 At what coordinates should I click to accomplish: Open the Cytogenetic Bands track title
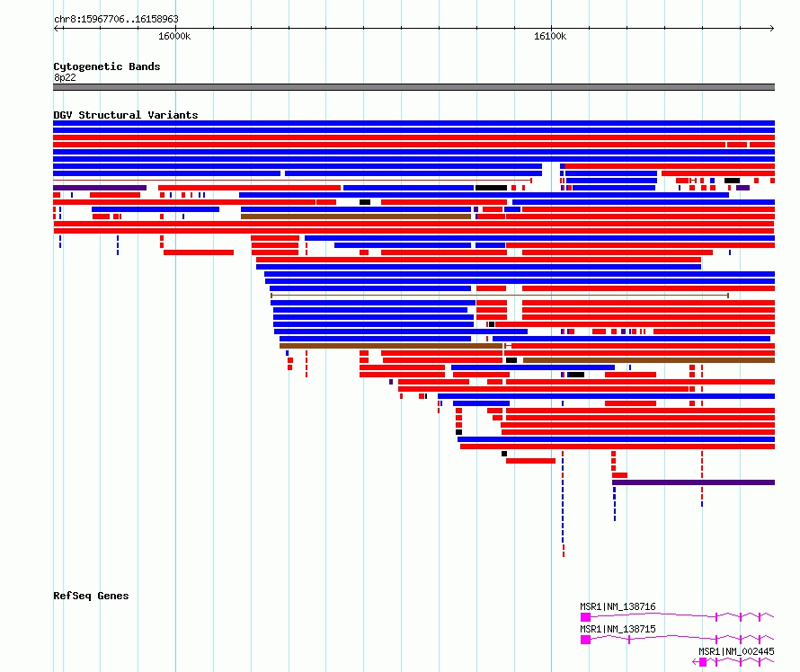(107, 66)
